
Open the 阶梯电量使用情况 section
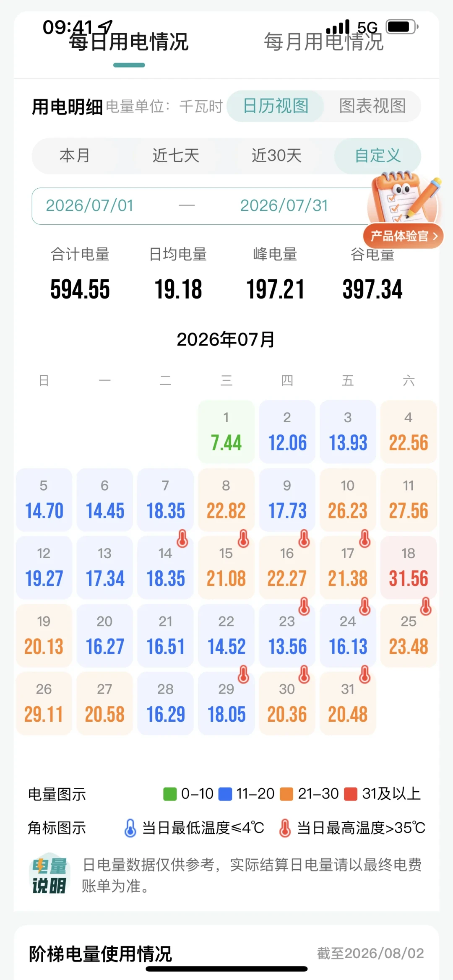100,954
